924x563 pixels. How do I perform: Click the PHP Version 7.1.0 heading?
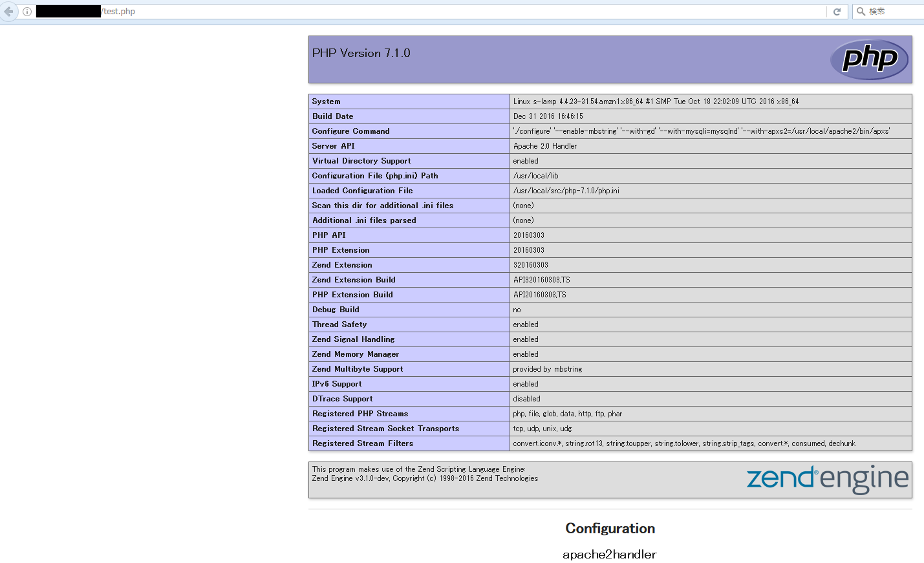pos(361,53)
